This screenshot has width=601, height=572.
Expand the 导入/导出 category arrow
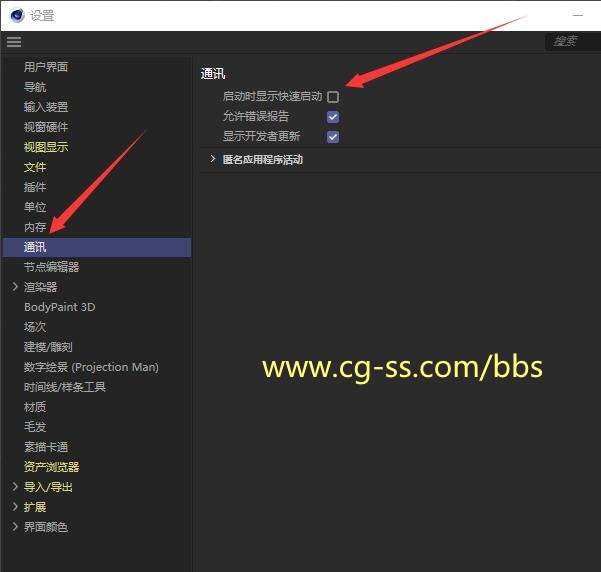coord(14,487)
